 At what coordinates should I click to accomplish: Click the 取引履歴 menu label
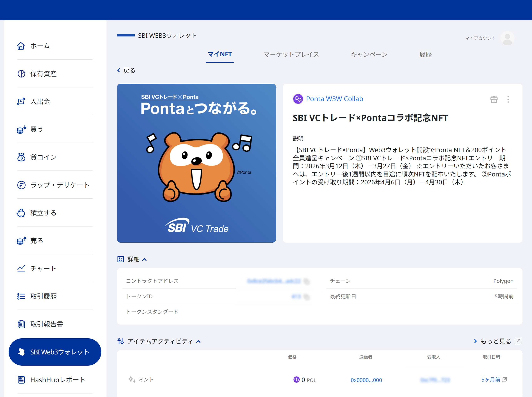click(x=43, y=296)
